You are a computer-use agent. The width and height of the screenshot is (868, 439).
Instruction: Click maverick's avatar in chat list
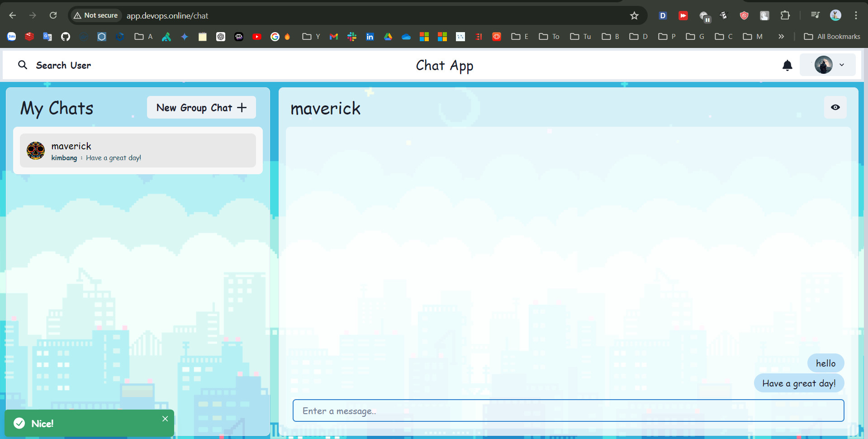tap(36, 151)
